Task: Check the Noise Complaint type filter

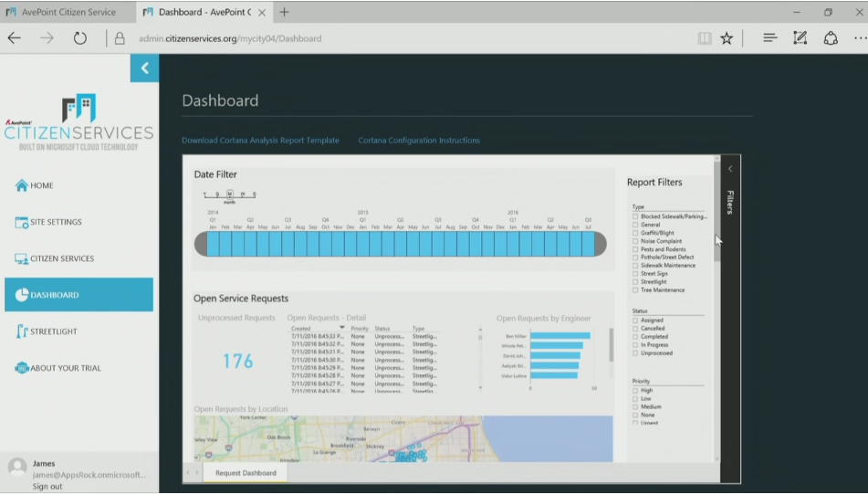Action: (x=635, y=241)
